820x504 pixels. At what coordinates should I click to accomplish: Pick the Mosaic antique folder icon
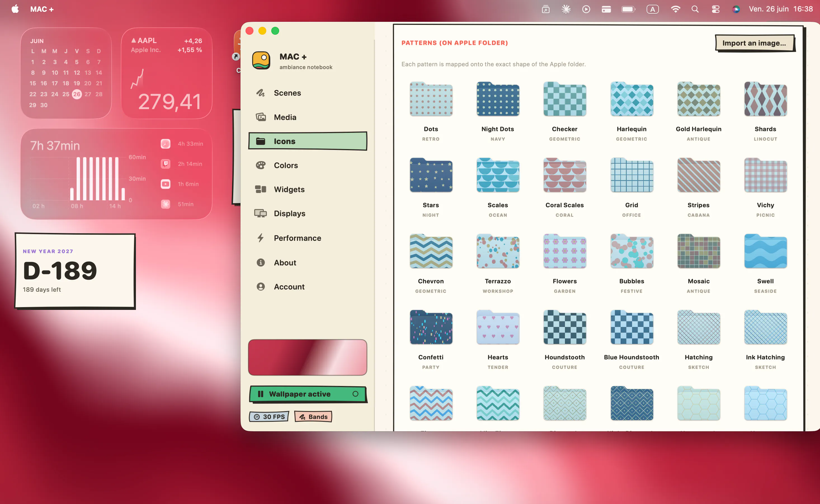click(x=699, y=251)
